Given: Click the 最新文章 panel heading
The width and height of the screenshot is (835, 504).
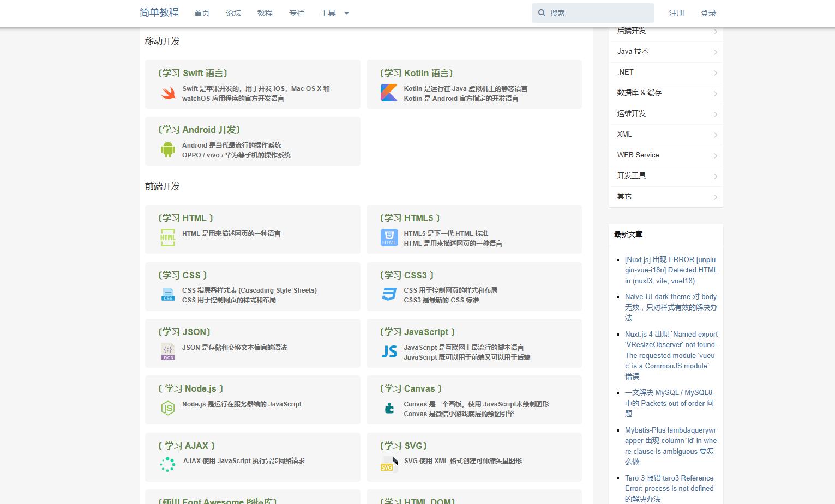Looking at the screenshot, I should (x=628, y=234).
